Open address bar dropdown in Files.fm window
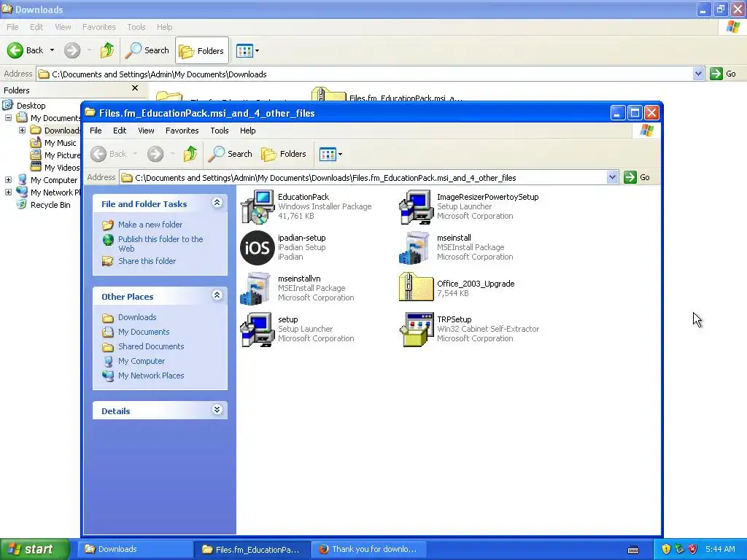Viewport: 747px width, 560px height. [x=612, y=177]
